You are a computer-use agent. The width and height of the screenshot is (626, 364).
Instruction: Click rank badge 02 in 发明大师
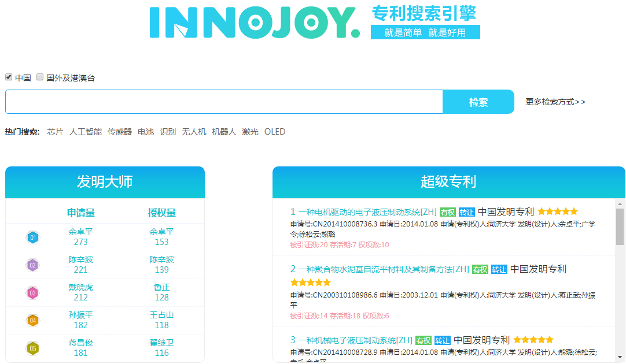[33, 265]
